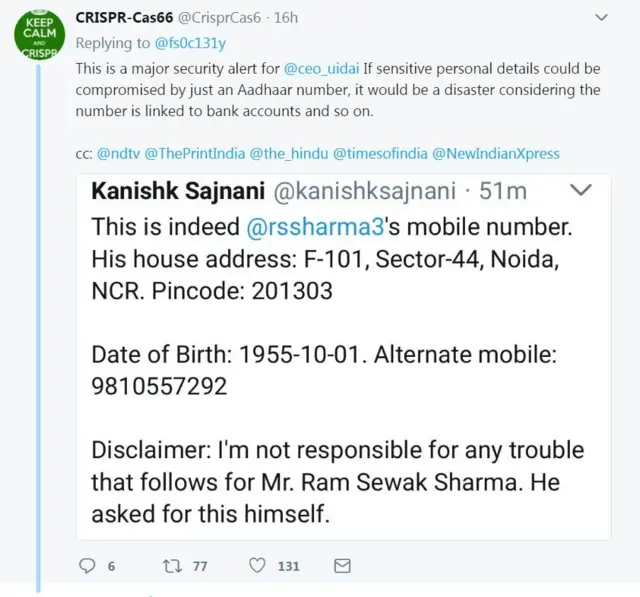Screen dimensions: 640x597
Task: Click the reply speech bubble icon
Action: click(86, 566)
